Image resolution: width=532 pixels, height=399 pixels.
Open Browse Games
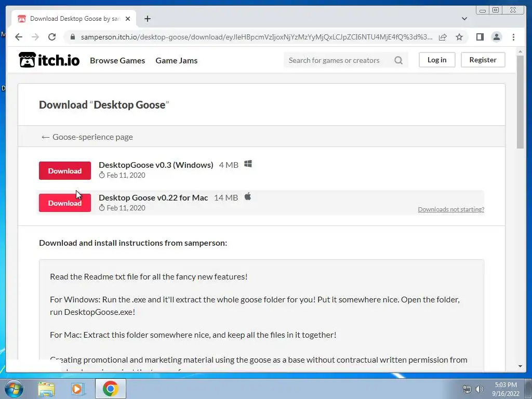pos(117,60)
